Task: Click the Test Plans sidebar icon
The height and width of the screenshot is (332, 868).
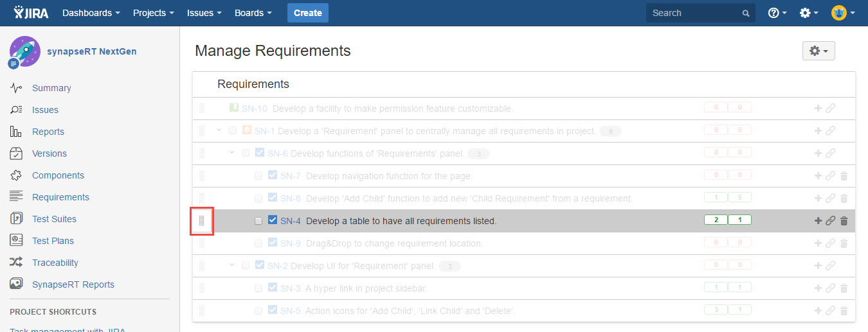Action: pos(17,241)
